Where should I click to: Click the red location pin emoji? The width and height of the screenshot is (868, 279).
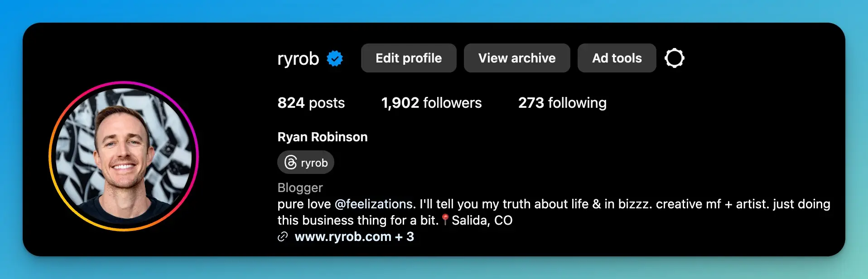pyautogui.click(x=445, y=220)
